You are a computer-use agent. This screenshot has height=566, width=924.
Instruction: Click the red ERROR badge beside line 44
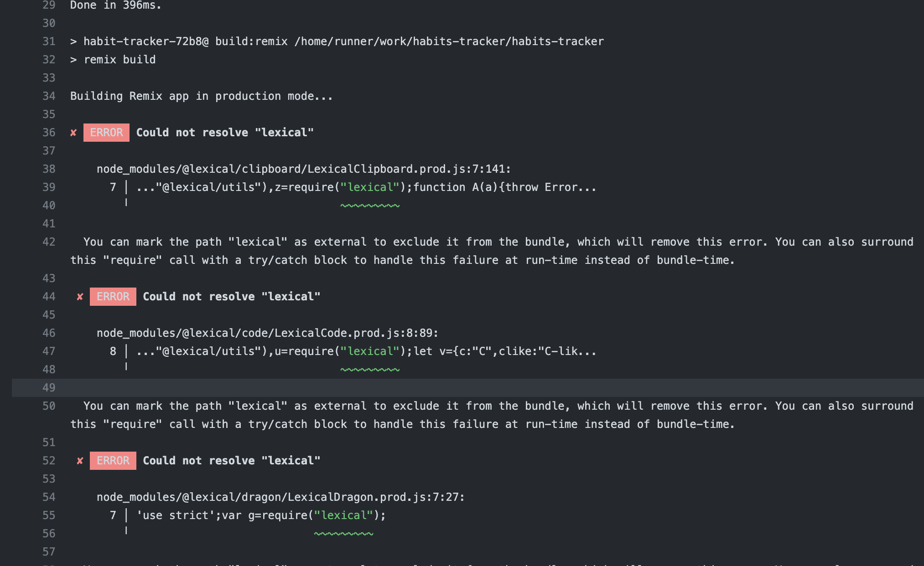(x=113, y=297)
